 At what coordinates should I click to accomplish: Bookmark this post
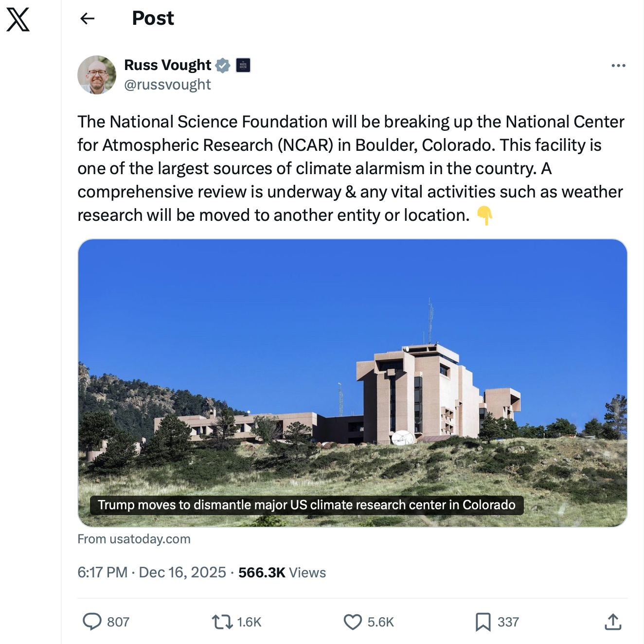(x=483, y=622)
